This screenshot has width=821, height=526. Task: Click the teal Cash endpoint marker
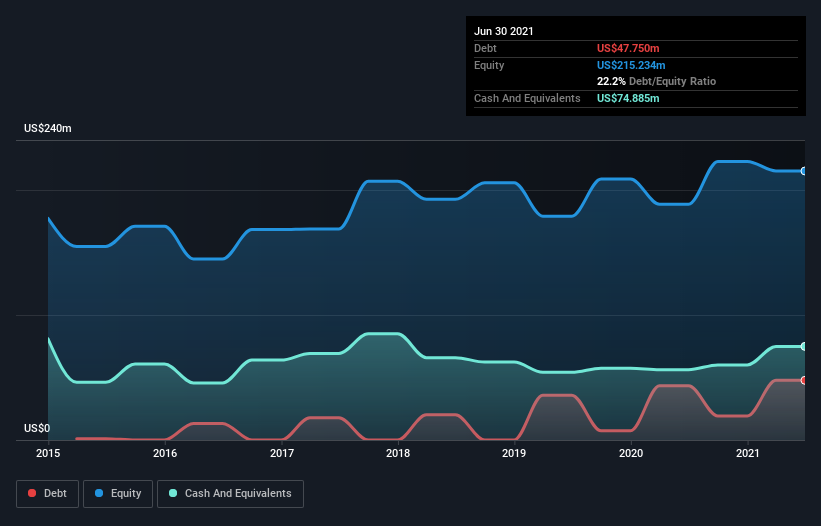pyautogui.click(x=804, y=346)
